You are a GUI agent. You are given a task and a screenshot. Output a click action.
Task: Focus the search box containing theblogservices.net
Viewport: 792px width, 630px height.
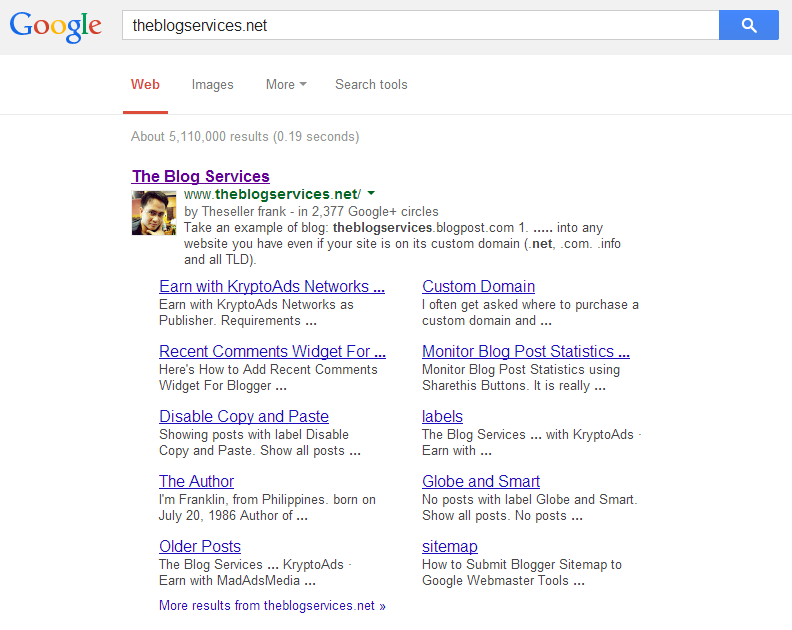tap(420, 25)
